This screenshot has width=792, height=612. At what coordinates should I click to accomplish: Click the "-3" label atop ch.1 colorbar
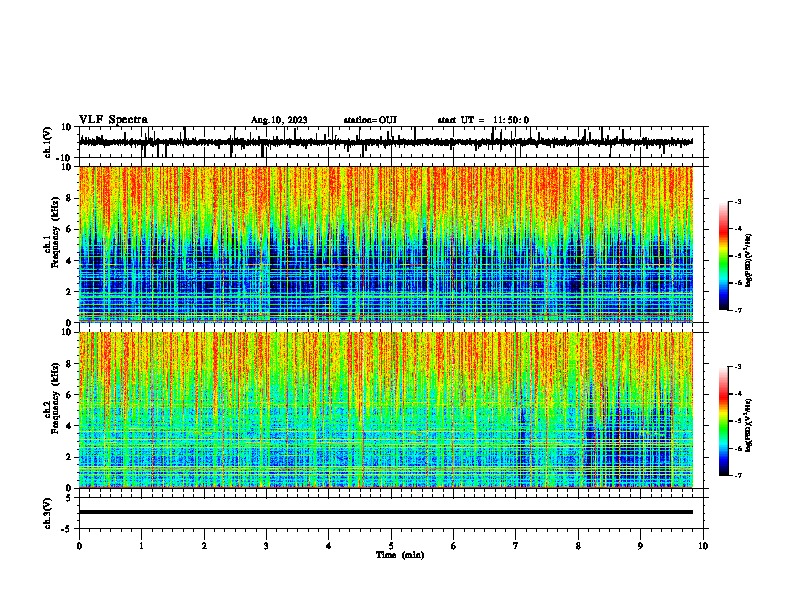point(737,201)
